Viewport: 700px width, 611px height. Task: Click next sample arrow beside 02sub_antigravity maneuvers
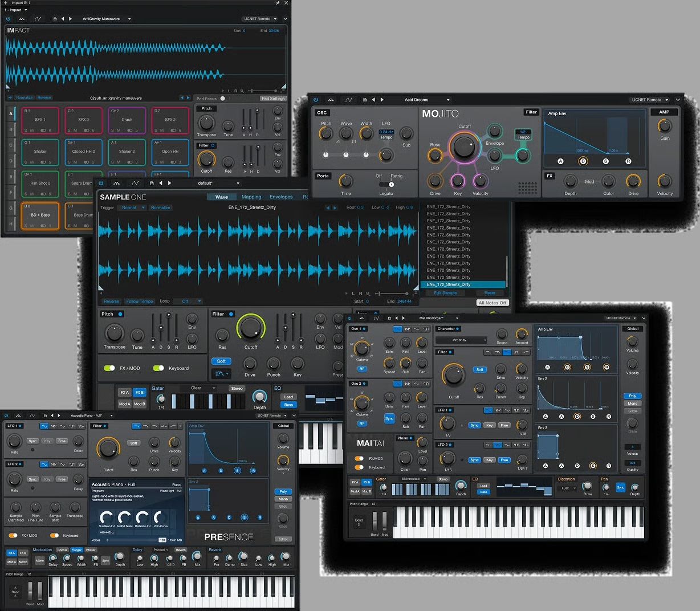(x=189, y=98)
